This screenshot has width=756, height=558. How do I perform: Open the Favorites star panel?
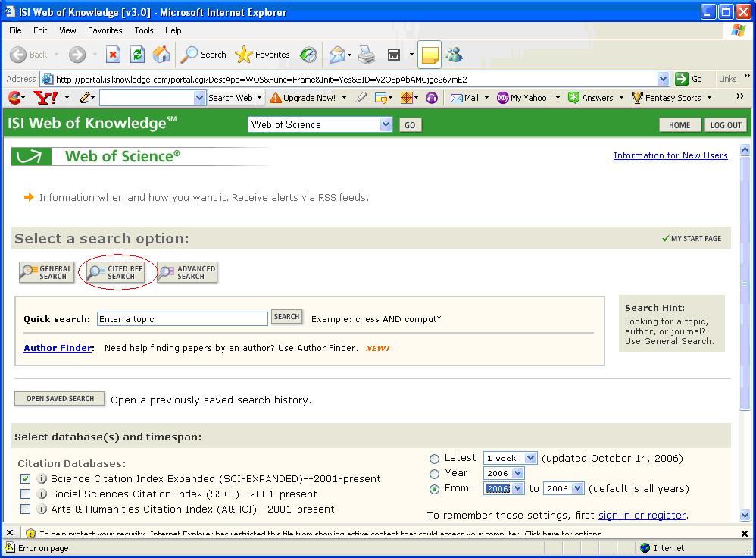[x=262, y=55]
